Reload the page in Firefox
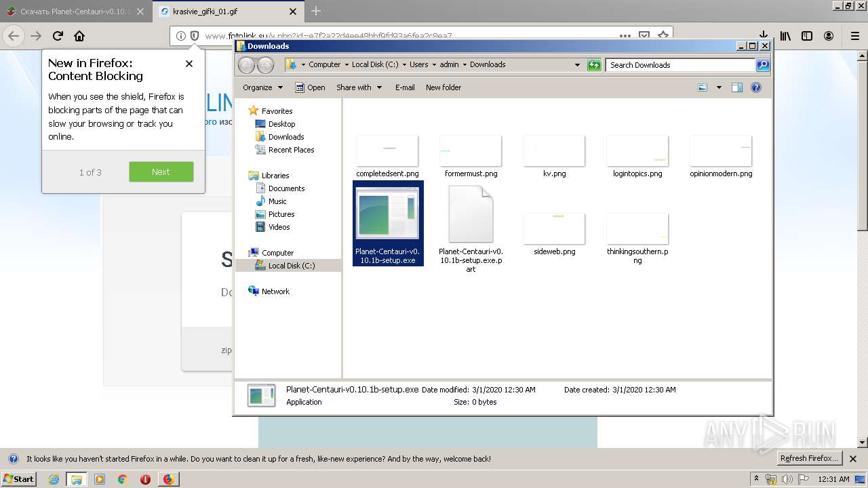 pyautogui.click(x=58, y=36)
